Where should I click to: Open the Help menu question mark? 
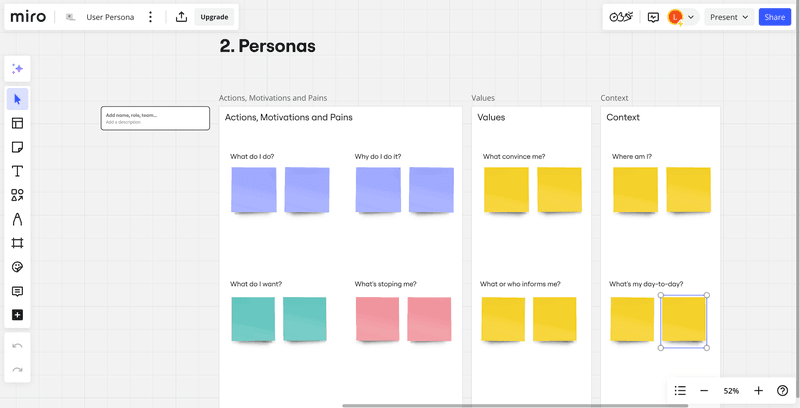[783, 390]
